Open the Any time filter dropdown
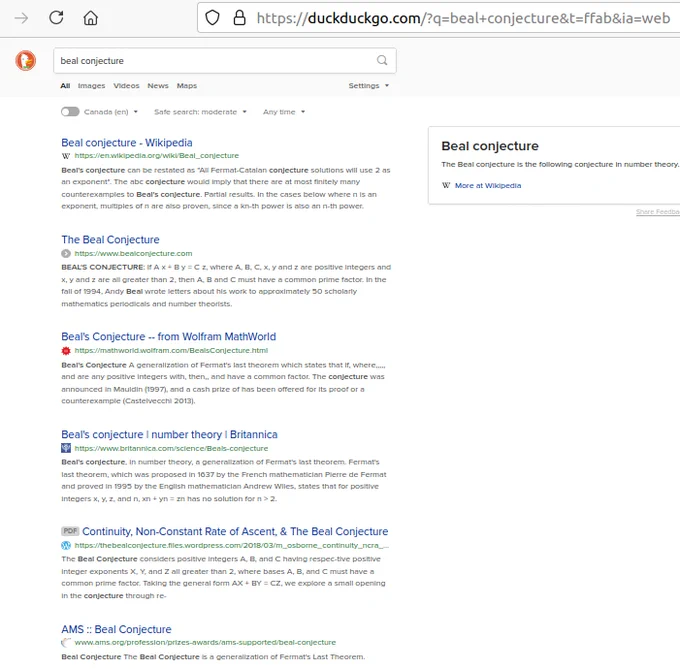 coord(284,112)
